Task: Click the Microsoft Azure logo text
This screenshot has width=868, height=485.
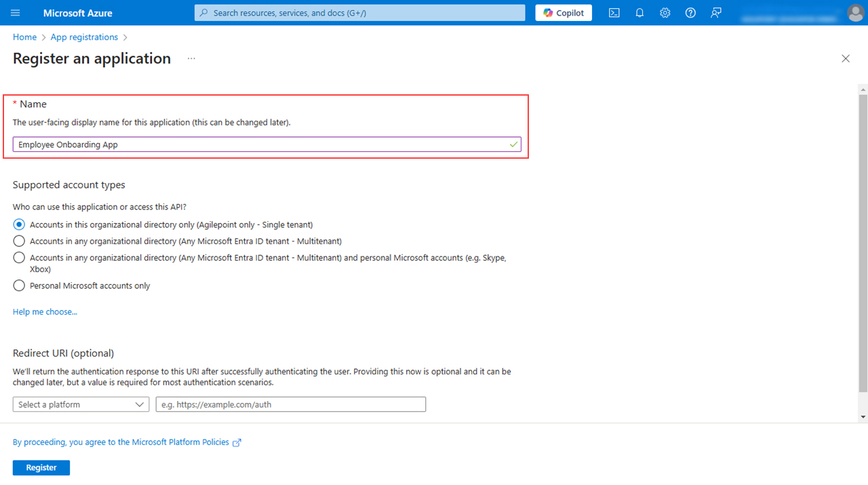Action: click(78, 13)
